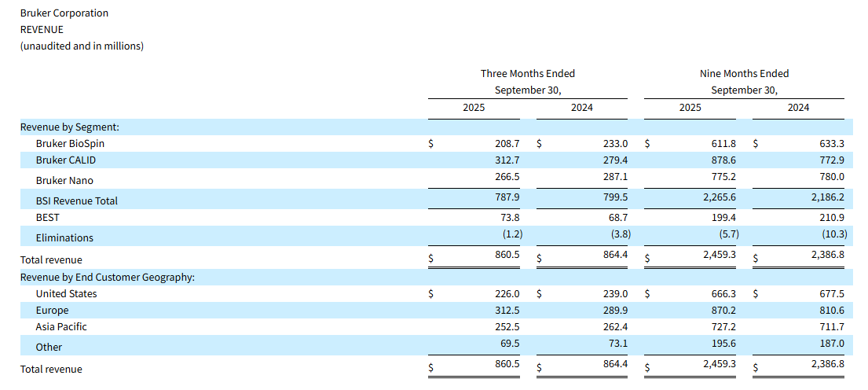Select the BEST row label
Viewport: 868px width, 390px height.
[47, 217]
